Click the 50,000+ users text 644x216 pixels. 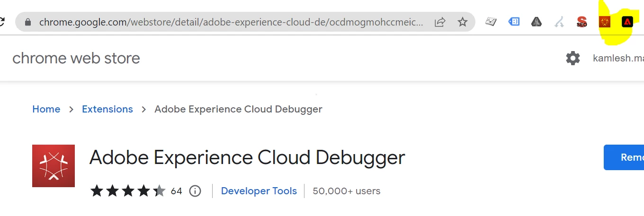[x=347, y=191]
